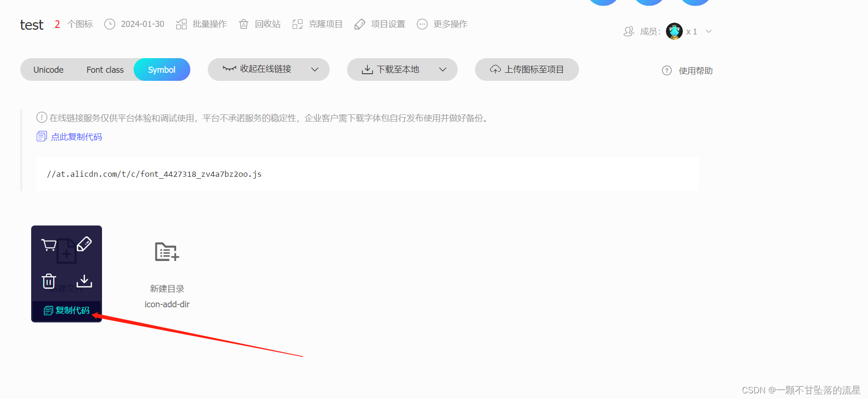Open 回收站 recycle bin

260,24
